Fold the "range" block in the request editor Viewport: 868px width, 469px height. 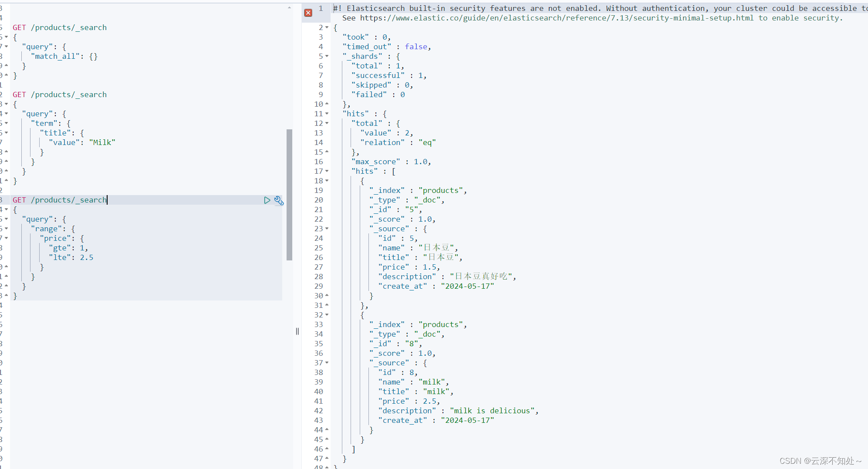tap(7, 229)
